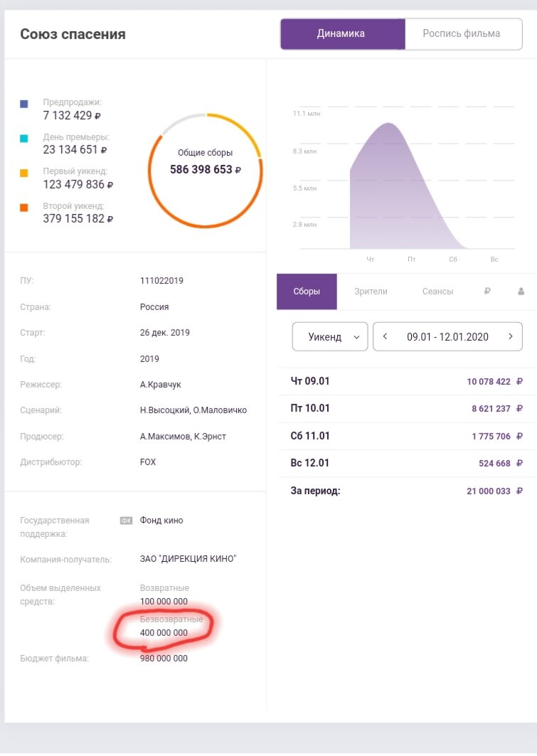Click the За период total 21 000 033
Image resolution: width=537 pixels, height=756 pixels.
pos(494,491)
